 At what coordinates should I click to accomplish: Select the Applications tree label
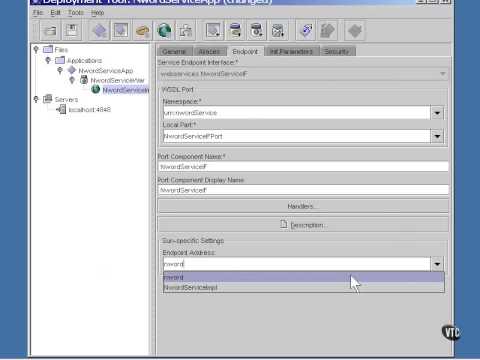point(84,60)
